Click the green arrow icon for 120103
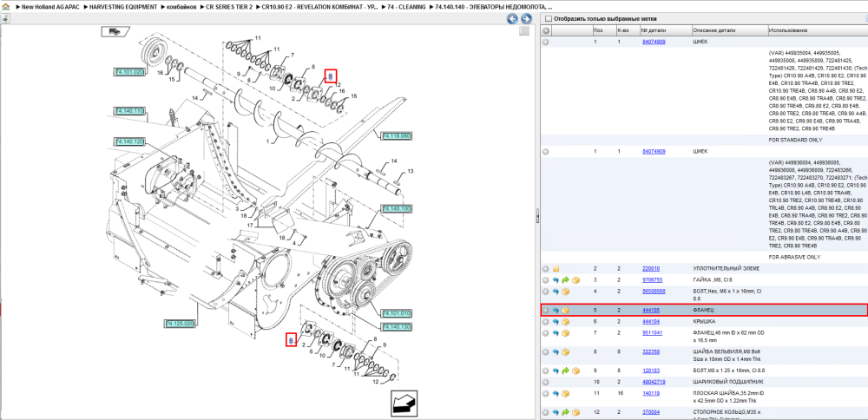 tap(566, 371)
